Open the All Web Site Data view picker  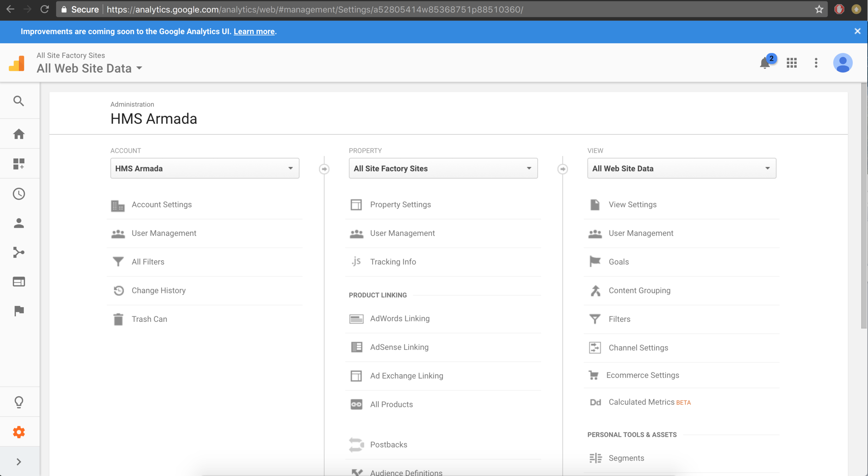click(x=90, y=68)
